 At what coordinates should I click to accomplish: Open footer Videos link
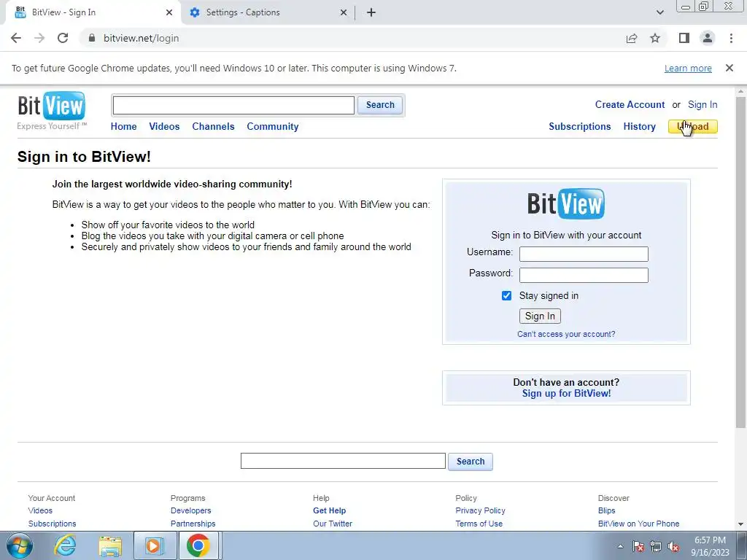(40, 510)
